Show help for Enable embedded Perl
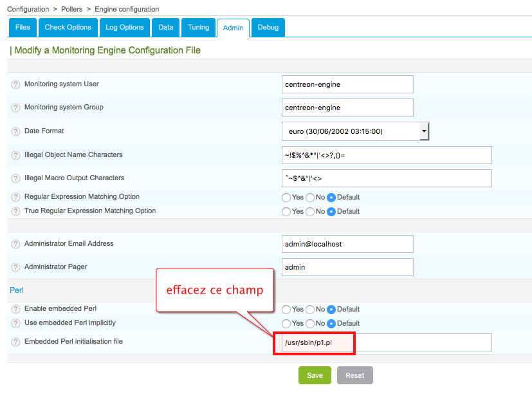Viewport: 532px width, 401px height. (x=16, y=310)
